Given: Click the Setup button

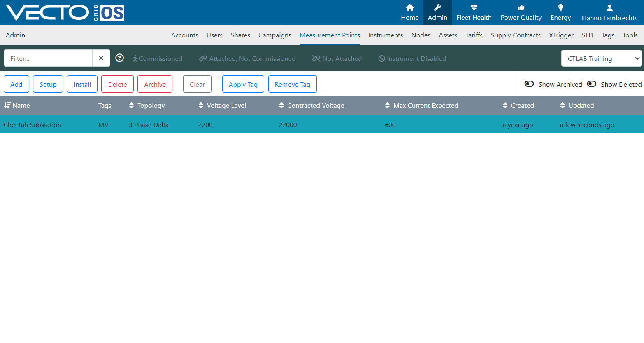Looking at the screenshot, I should (48, 84).
